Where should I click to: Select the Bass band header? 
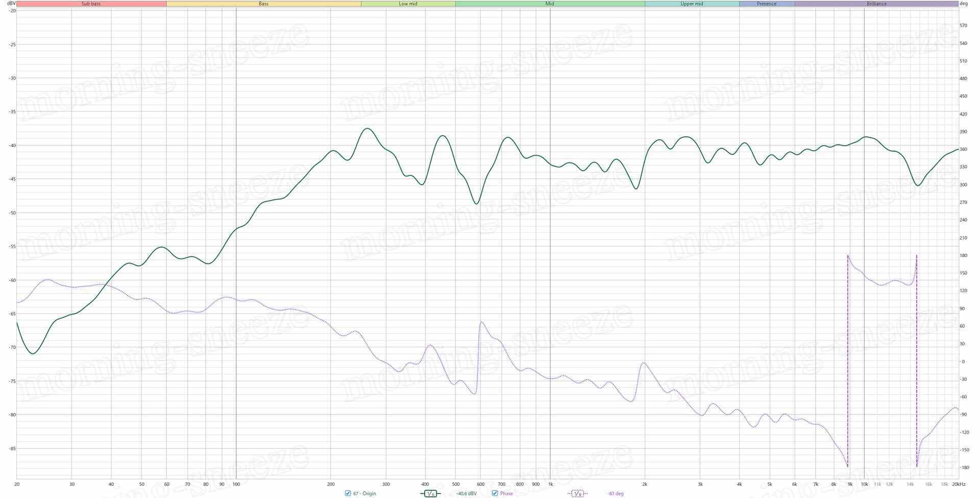tap(263, 4)
